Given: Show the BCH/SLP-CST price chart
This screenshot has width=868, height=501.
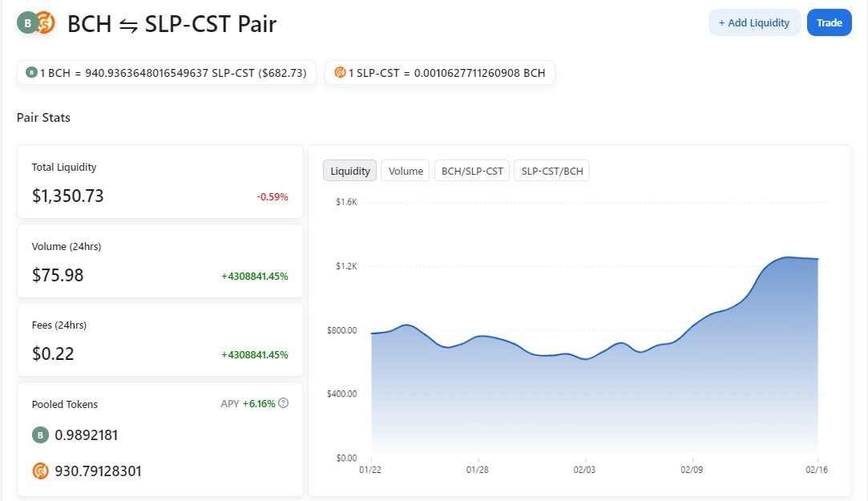Looking at the screenshot, I should point(472,171).
